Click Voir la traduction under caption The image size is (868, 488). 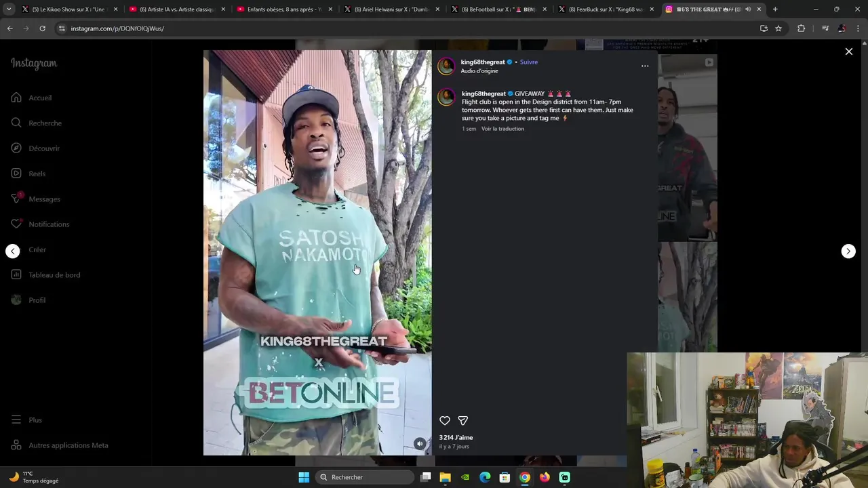502,129
